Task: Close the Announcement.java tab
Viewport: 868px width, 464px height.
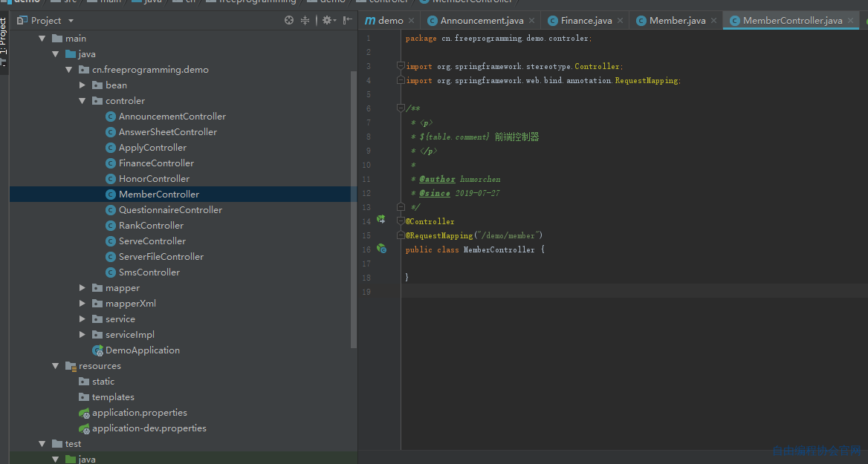Action: tap(532, 21)
